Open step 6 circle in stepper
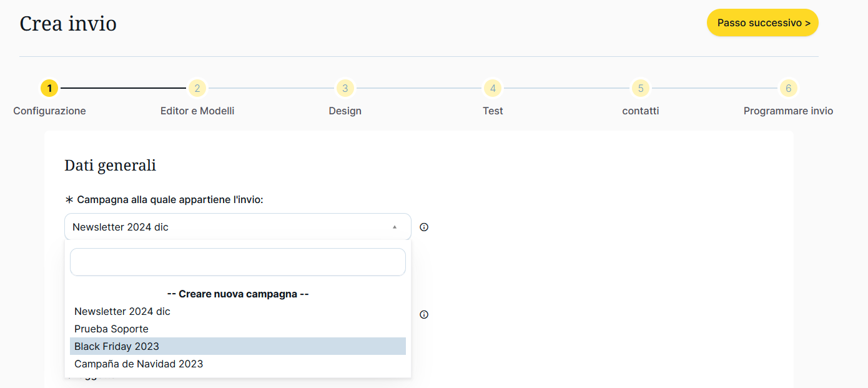868x388 pixels. [788, 88]
